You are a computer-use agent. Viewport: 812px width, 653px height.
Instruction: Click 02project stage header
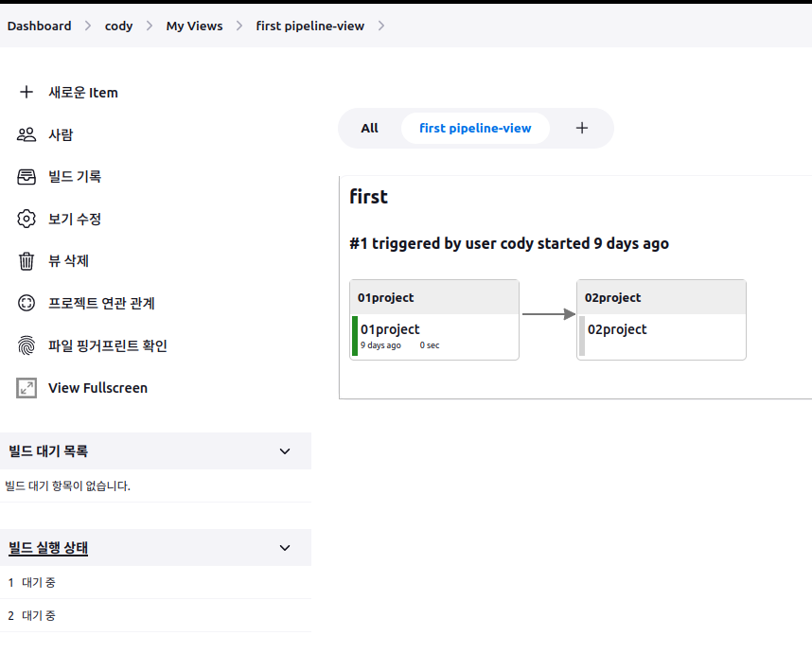(662, 297)
